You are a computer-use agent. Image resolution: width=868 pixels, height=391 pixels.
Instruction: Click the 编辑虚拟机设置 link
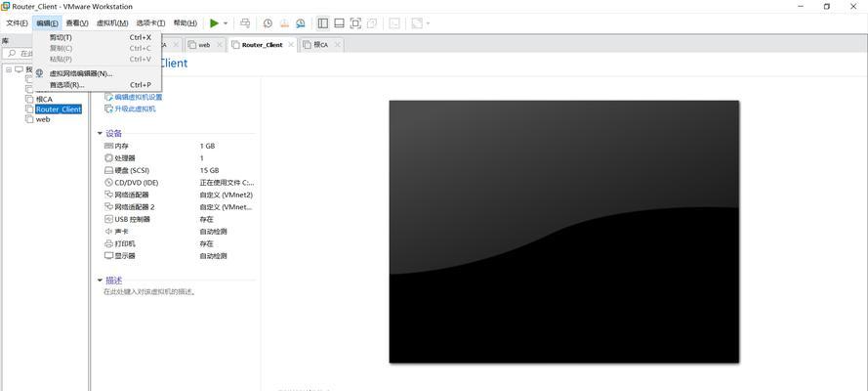tap(138, 97)
